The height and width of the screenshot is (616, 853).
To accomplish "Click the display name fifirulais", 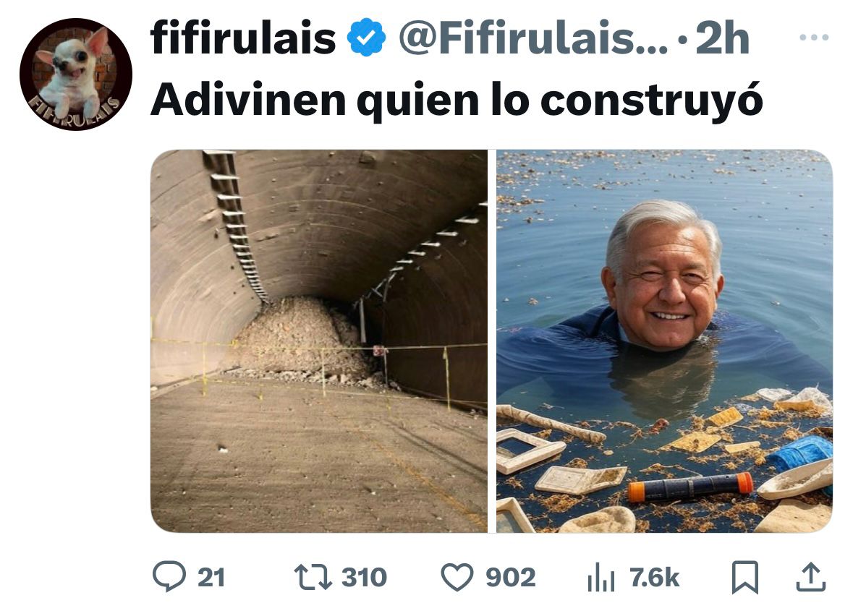I will 243,38.
